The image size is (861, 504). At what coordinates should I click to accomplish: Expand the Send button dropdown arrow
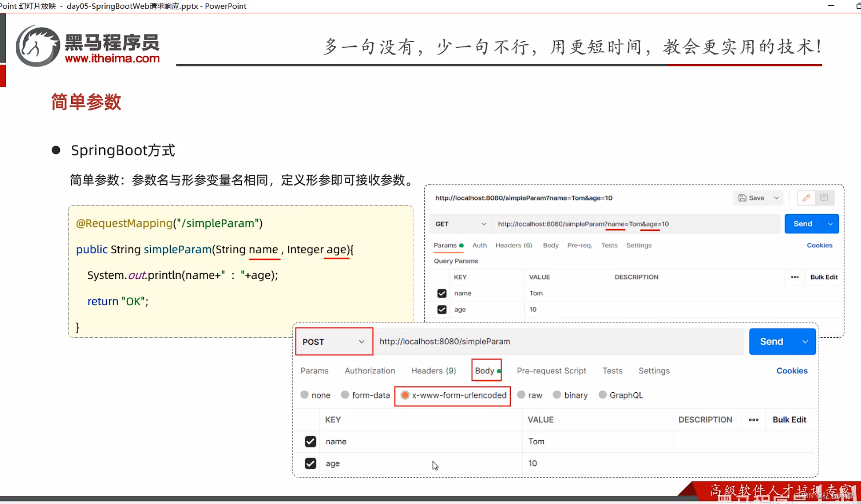(x=806, y=342)
